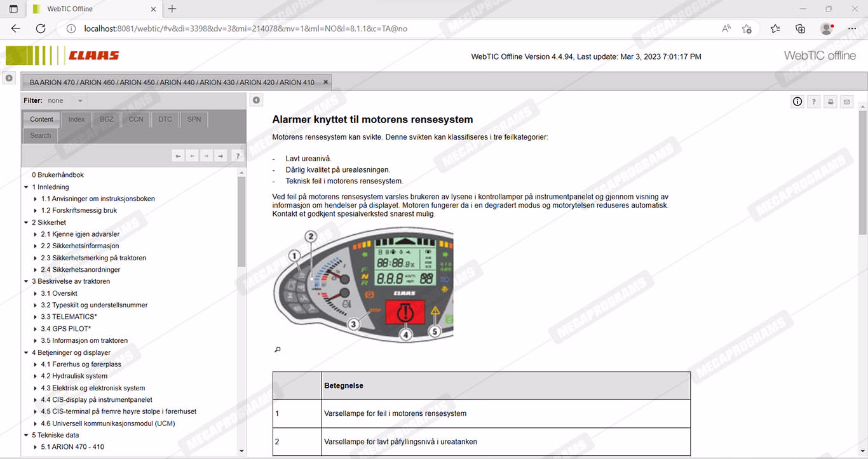Select the Index tab
Image resolution: width=868 pixels, height=459 pixels.
(x=76, y=119)
